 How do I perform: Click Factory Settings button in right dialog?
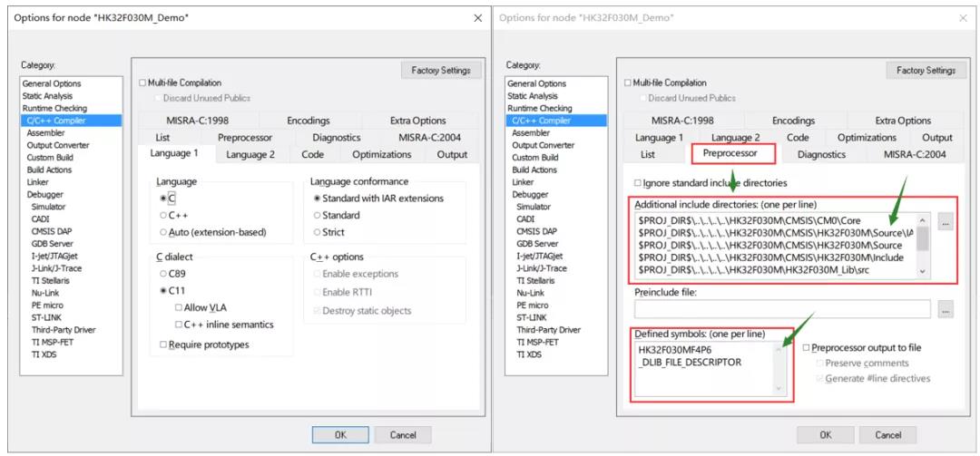click(926, 70)
